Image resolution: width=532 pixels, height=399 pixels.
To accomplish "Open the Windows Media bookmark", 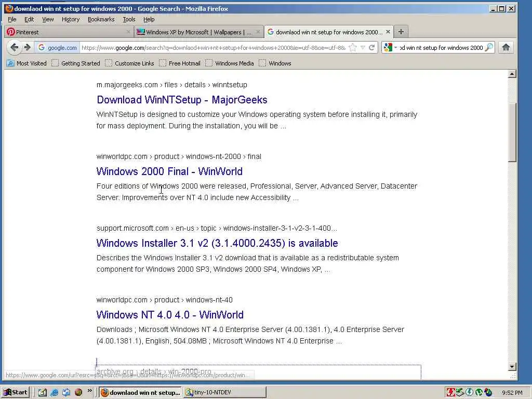I will tap(230, 63).
